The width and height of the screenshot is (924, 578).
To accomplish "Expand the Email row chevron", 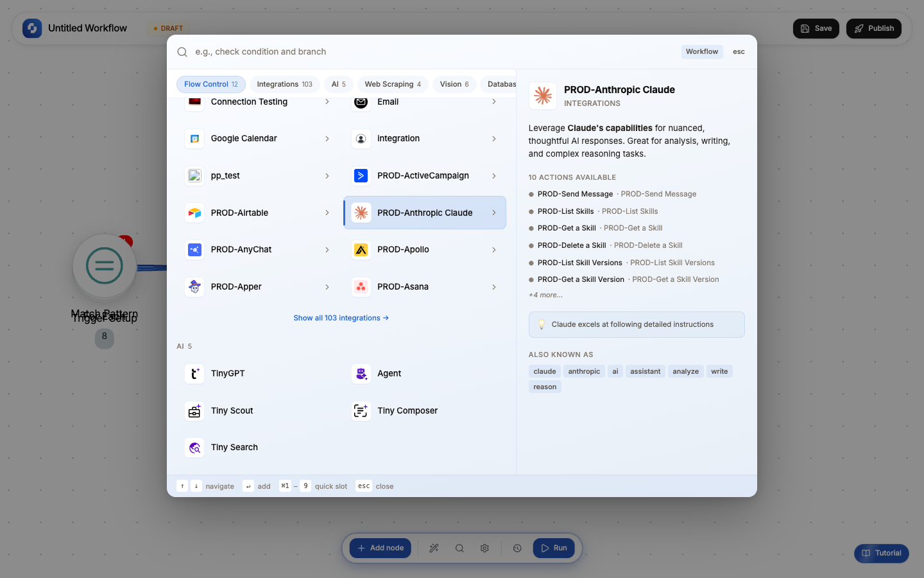I will pos(494,102).
